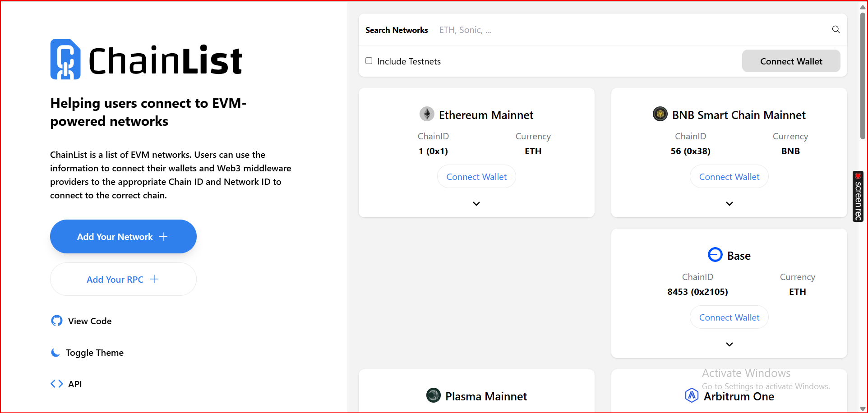Screen dimensions: 868x413
Task: Click the search magnifier icon
Action: click(836, 30)
